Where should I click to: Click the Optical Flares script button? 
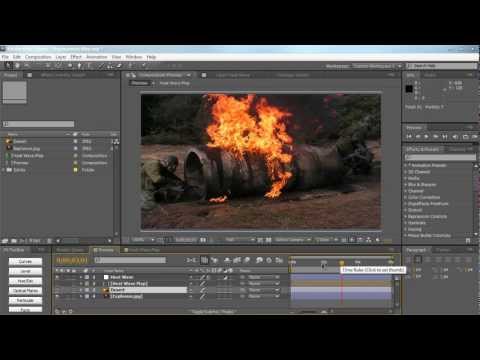(25, 290)
